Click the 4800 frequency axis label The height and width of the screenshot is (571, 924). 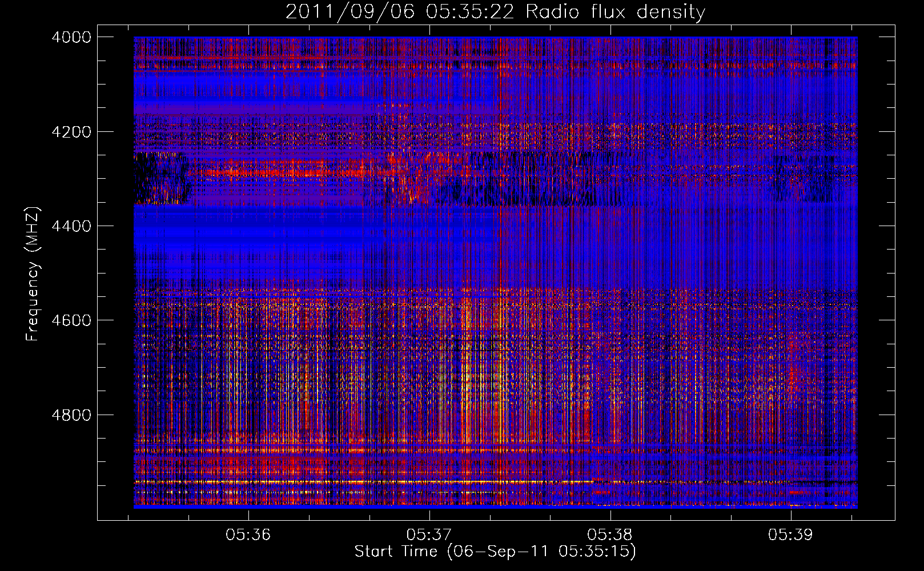coord(71,415)
